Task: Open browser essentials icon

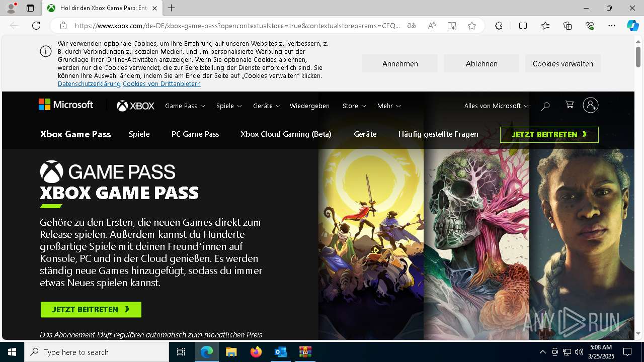Action: (590, 26)
